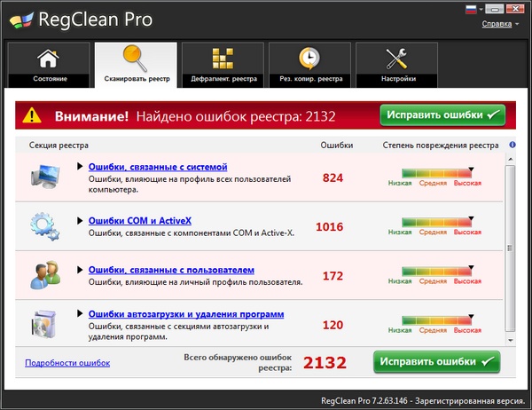Open the Подробности ошибок link

67,362
